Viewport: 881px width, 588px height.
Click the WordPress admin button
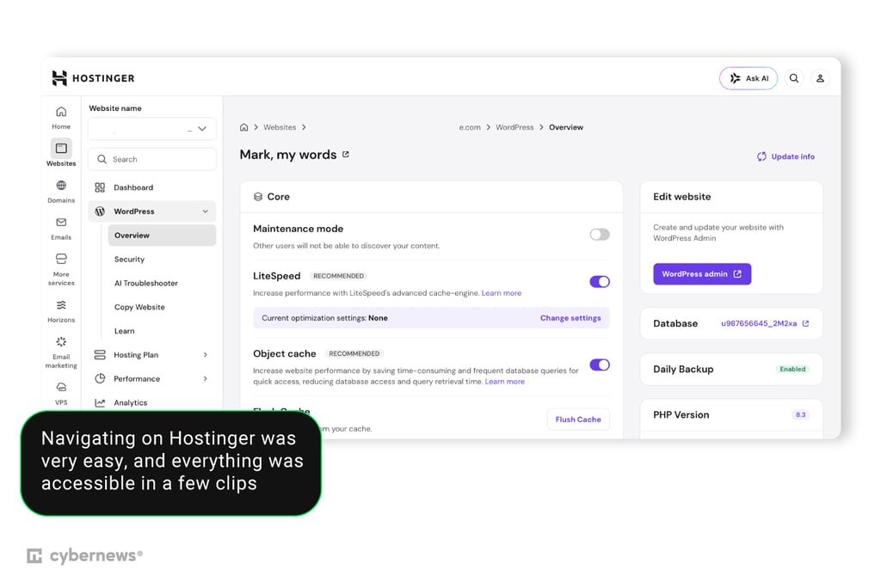(x=702, y=274)
